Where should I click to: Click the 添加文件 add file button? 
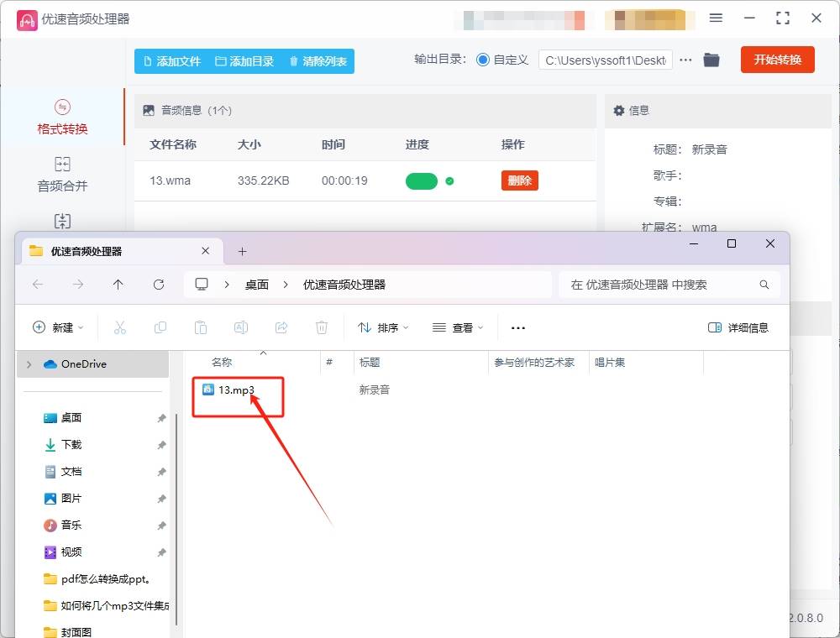[x=172, y=61]
